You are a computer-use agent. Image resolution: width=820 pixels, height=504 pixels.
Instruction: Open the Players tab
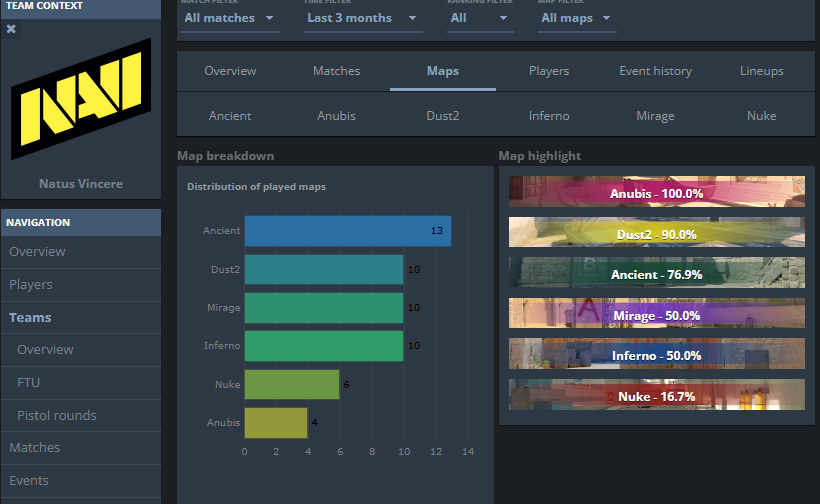(x=549, y=71)
